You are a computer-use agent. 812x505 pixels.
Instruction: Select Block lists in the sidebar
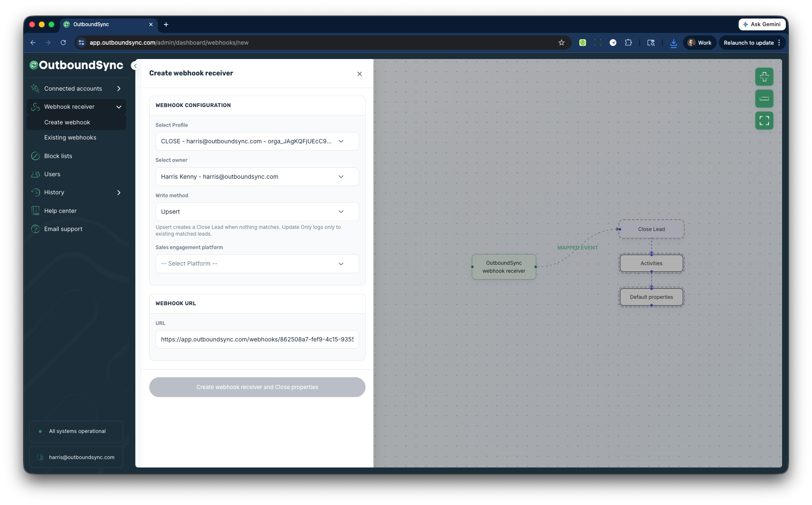coord(58,156)
